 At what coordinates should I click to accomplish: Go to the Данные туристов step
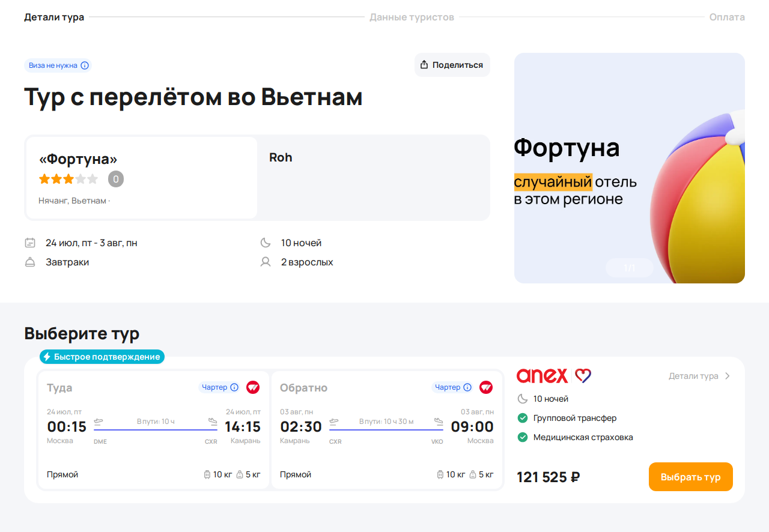[x=412, y=17]
